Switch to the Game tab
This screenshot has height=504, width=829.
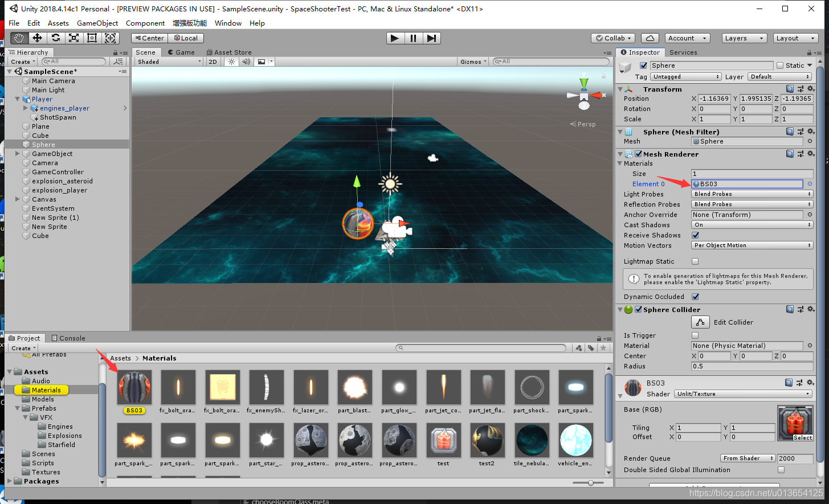click(181, 52)
